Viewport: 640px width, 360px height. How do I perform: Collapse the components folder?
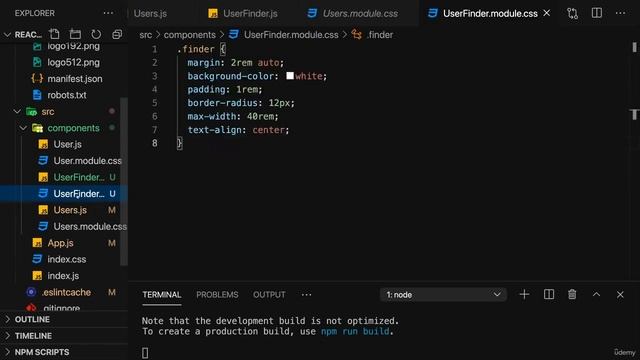click(x=23, y=128)
